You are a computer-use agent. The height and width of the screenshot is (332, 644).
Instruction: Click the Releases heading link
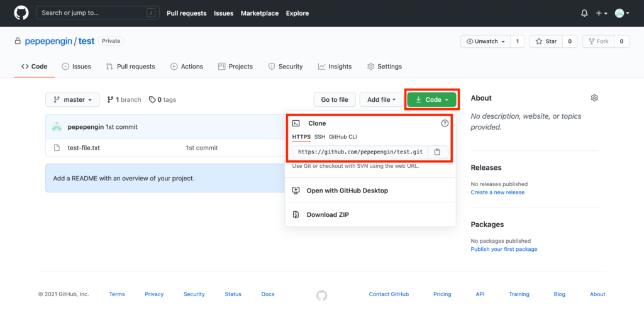486,168
